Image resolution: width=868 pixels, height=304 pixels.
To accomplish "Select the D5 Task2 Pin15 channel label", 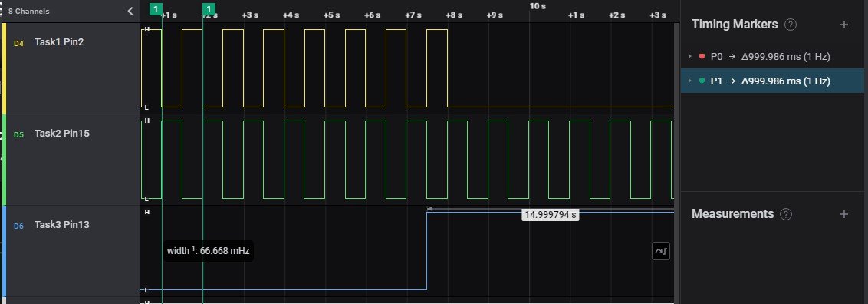I will 62,134.
